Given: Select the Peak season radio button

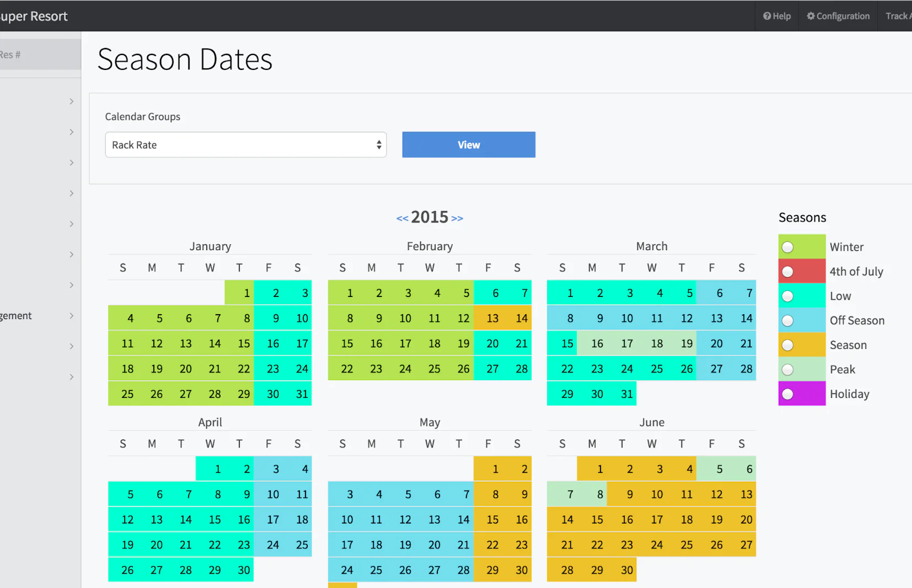Looking at the screenshot, I should [x=787, y=370].
